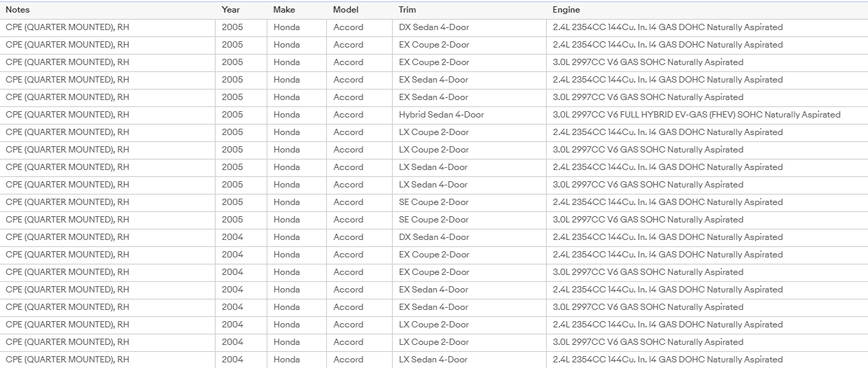This screenshot has width=868, height=368.
Task: Select trim cell of 2005 EX Coupe V6 row
Action: point(470,62)
